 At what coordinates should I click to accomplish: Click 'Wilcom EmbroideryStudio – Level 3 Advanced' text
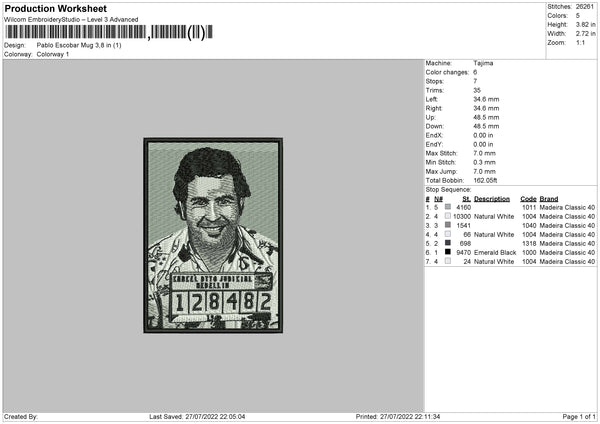tap(71, 20)
